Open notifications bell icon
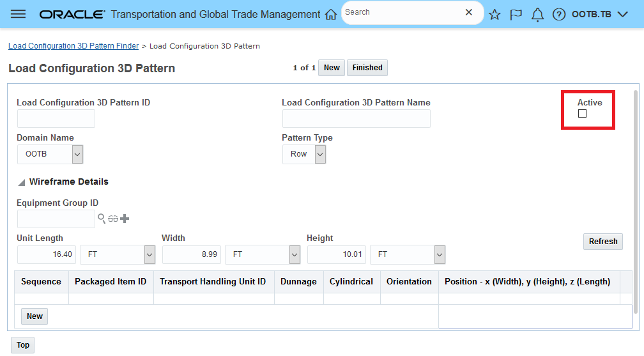Image resolution: width=644 pixels, height=356 pixels. (538, 14)
